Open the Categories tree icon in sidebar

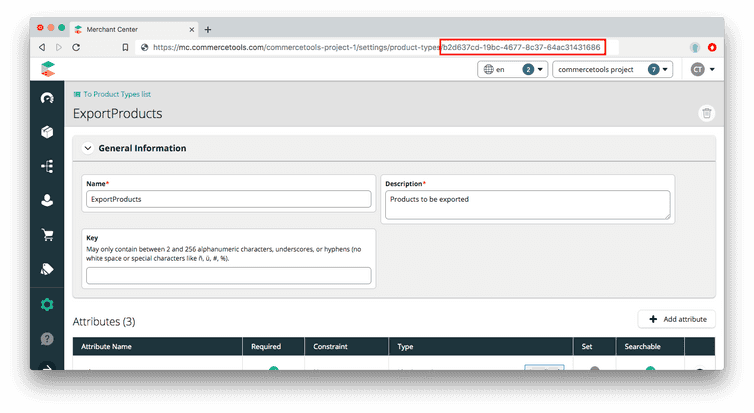point(47,167)
